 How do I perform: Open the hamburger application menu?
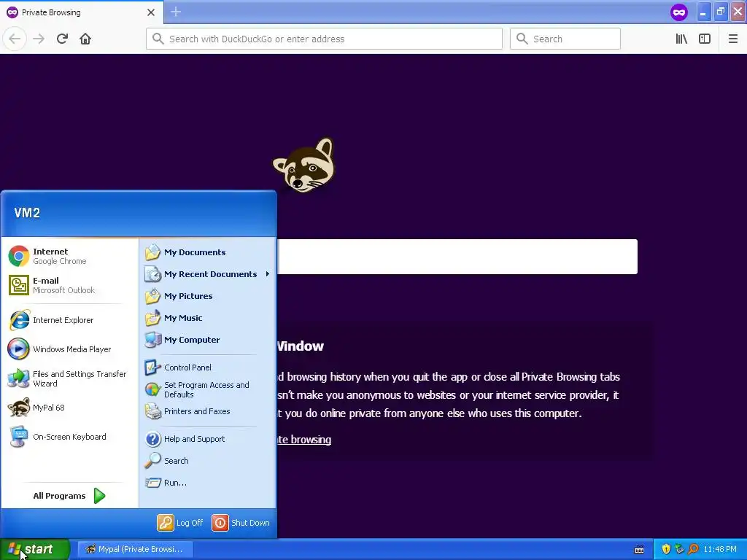pyautogui.click(x=732, y=39)
